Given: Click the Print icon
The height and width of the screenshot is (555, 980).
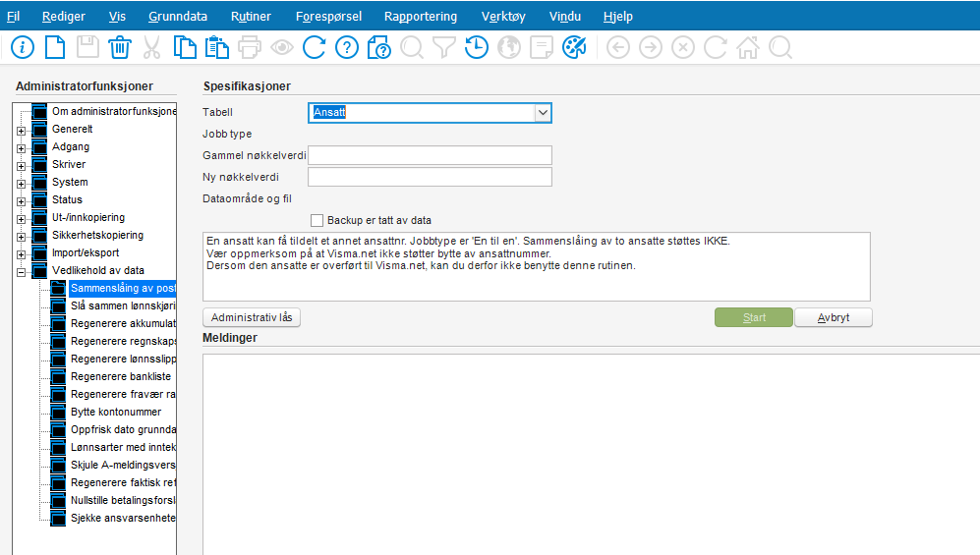Looking at the screenshot, I should tap(250, 47).
